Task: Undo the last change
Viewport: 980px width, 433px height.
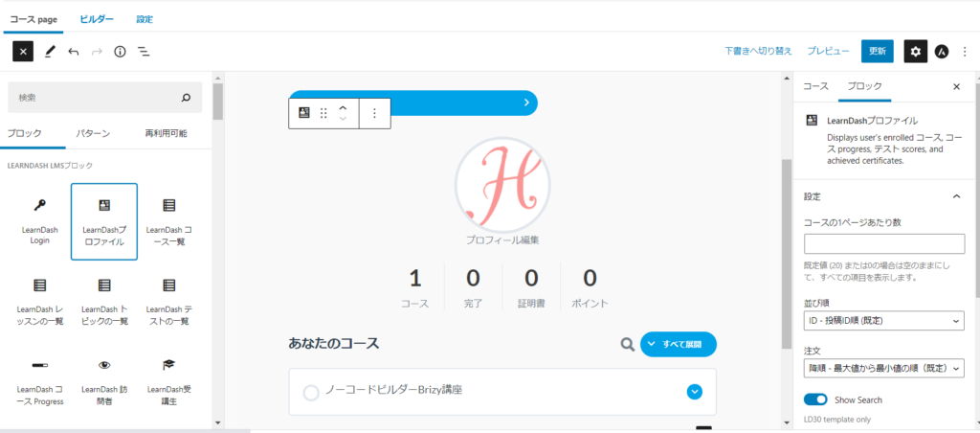Action: pyautogui.click(x=73, y=52)
